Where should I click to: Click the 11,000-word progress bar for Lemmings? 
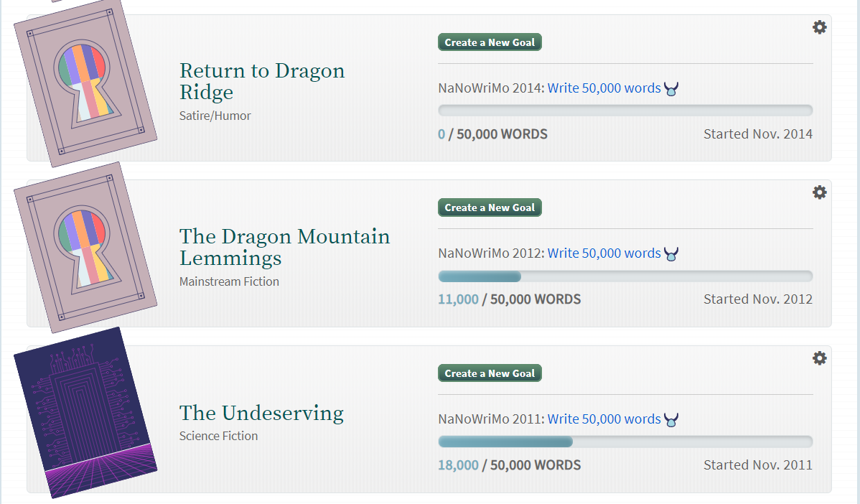pos(625,276)
